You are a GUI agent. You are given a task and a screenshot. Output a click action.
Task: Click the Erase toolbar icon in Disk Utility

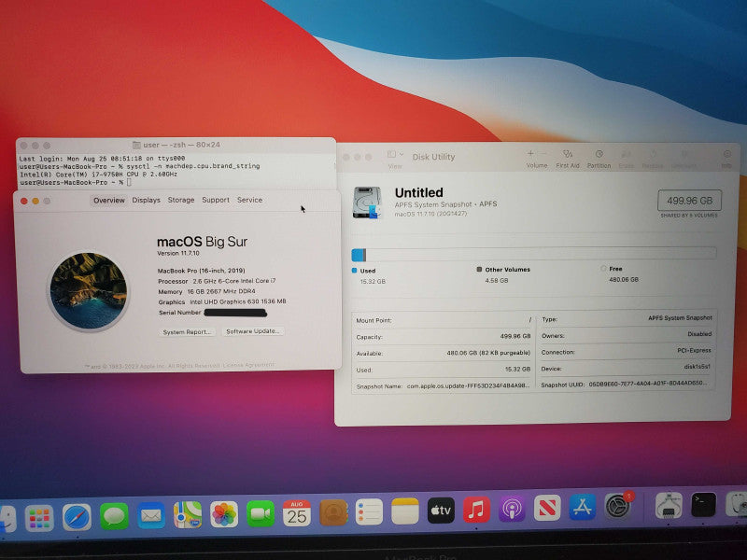point(627,155)
